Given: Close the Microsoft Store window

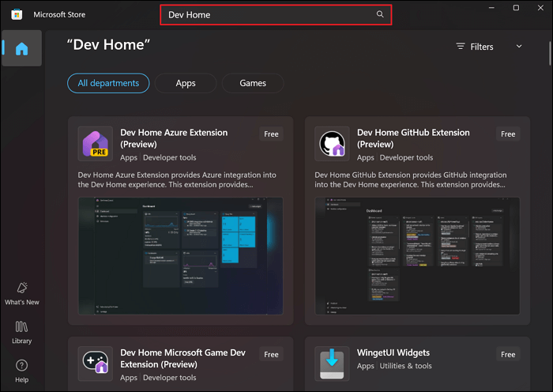Looking at the screenshot, I should (540, 8).
